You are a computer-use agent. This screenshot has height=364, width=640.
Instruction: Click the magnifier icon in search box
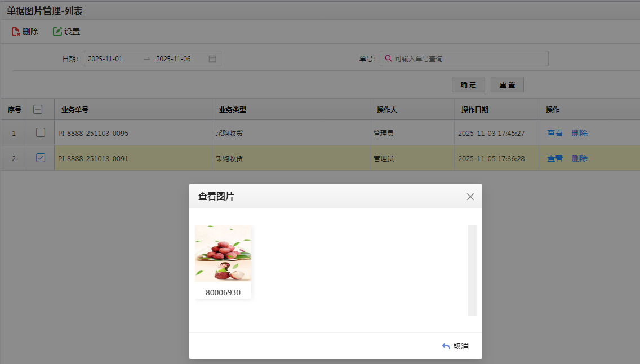coord(388,59)
